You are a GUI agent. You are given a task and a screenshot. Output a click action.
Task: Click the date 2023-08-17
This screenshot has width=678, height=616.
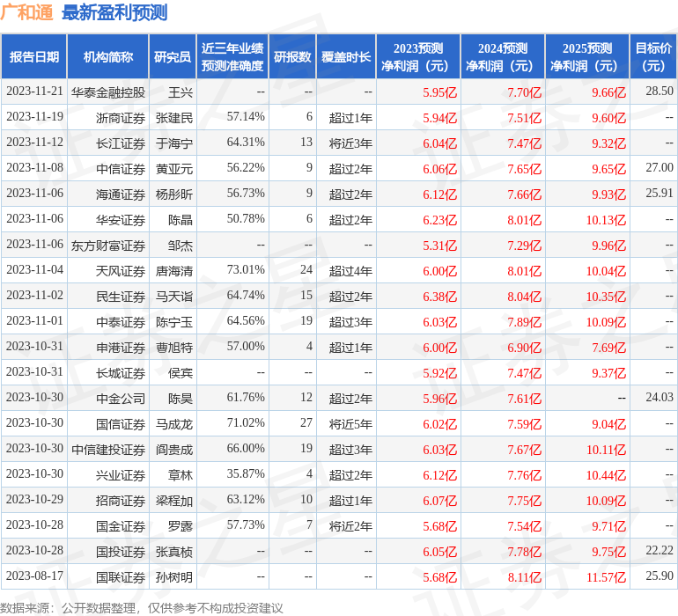[34, 576]
